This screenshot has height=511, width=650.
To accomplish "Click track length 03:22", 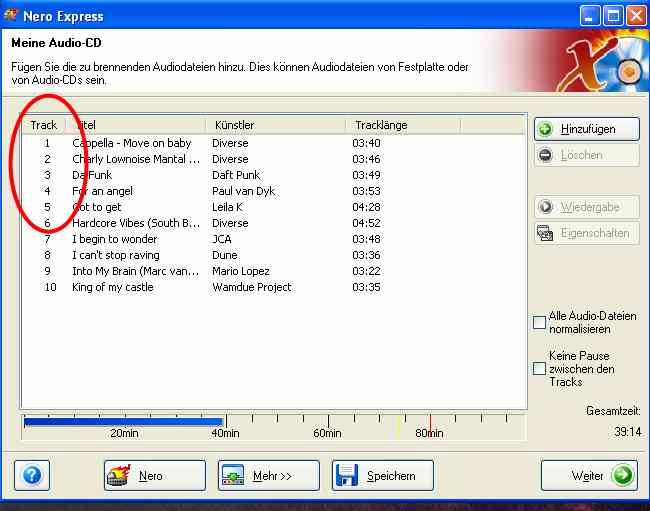I will click(366, 271).
